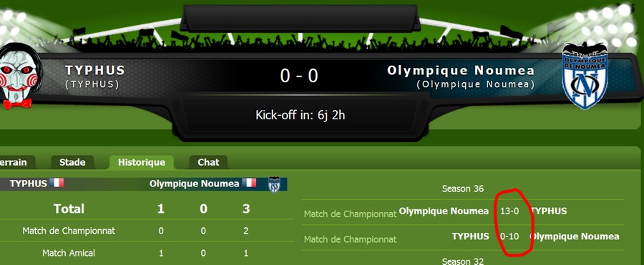This screenshot has width=644, height=265.
Task: Click Olympique Noumea in the 13-0 match row
Action: [444, 211]
